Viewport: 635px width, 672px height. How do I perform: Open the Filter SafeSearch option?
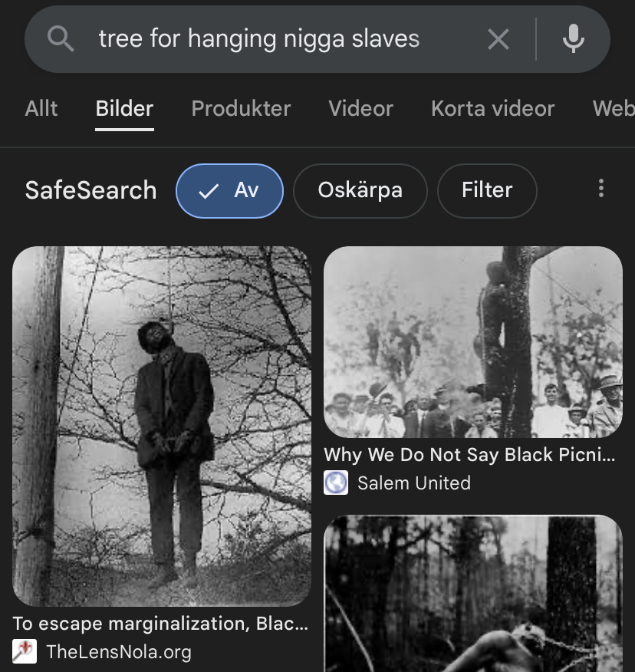[487, 191]
